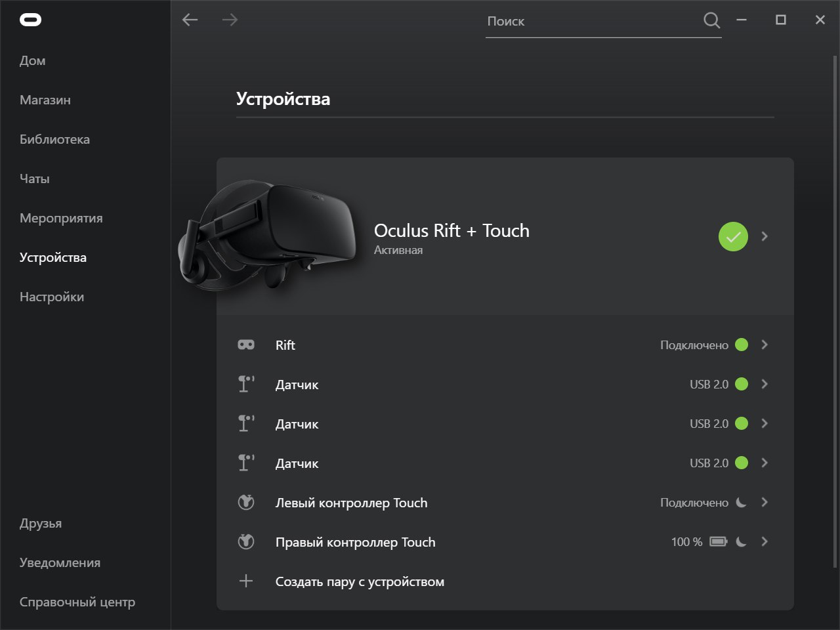Click the Правый контроллер Touch icon

point(246,542)
